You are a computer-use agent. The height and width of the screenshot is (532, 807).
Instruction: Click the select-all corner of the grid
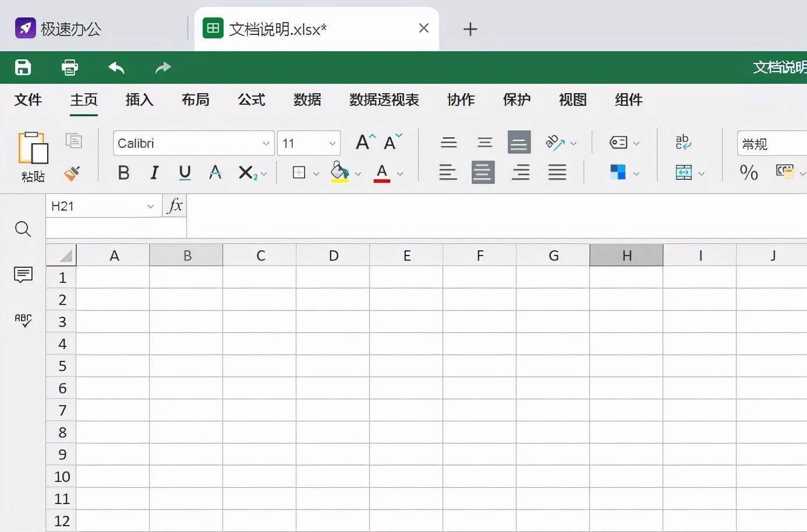pyautogui.click(x=62, y=256)
